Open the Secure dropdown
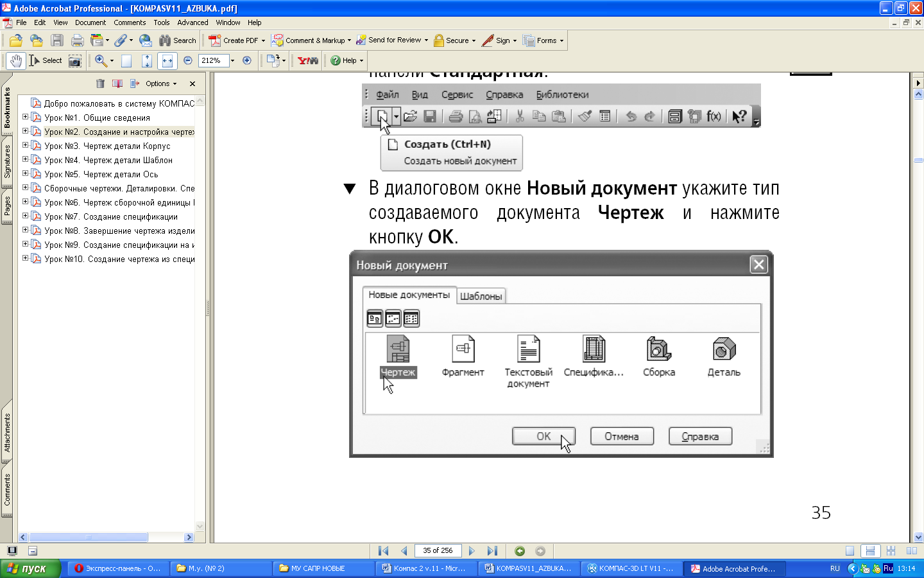 (474, 40)
